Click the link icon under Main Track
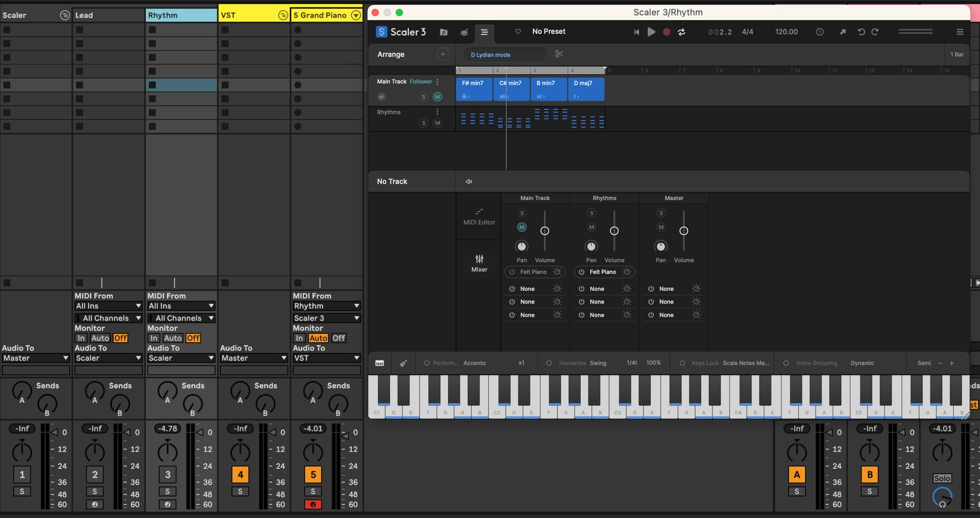This screenshot has width=980, height=518. click(x=381, y=97)
